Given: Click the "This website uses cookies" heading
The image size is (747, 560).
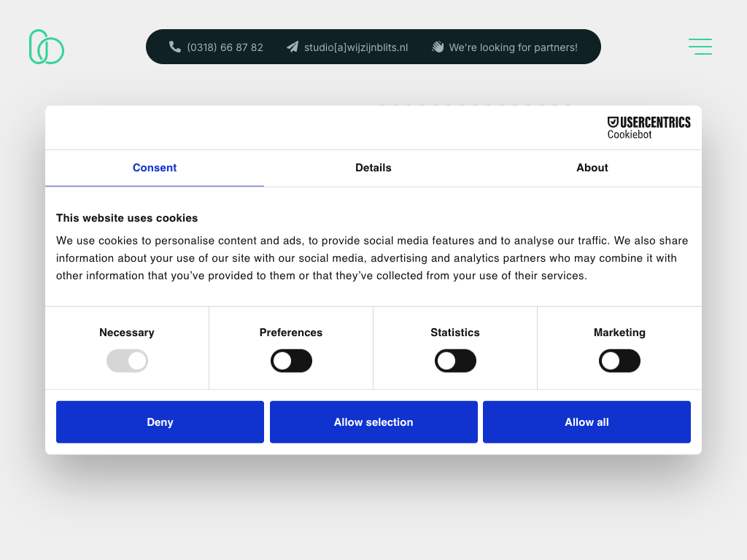Looking at the screenshot, I should click(127, 218).
